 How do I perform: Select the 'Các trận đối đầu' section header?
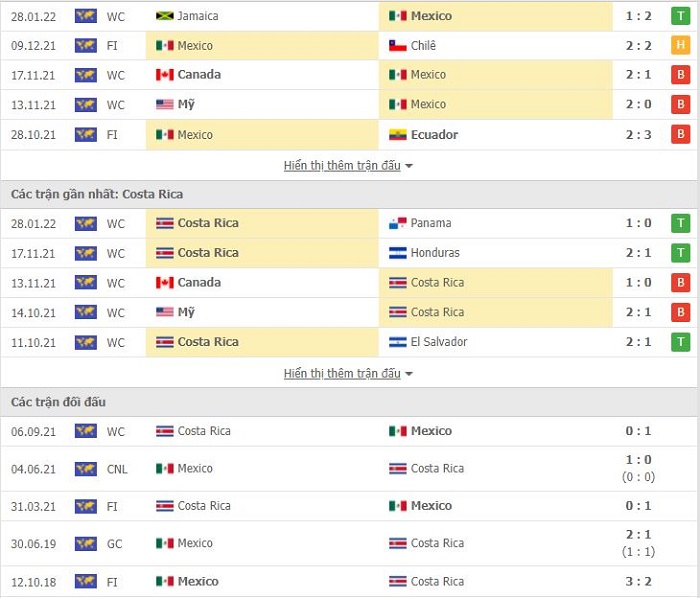point(58,402)
